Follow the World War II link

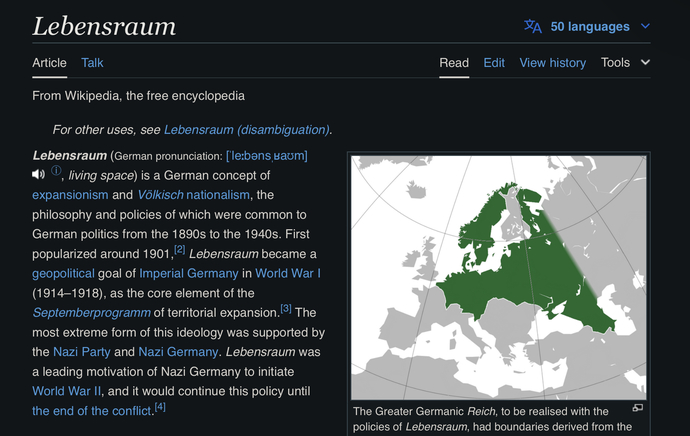(x=66, y=391)
